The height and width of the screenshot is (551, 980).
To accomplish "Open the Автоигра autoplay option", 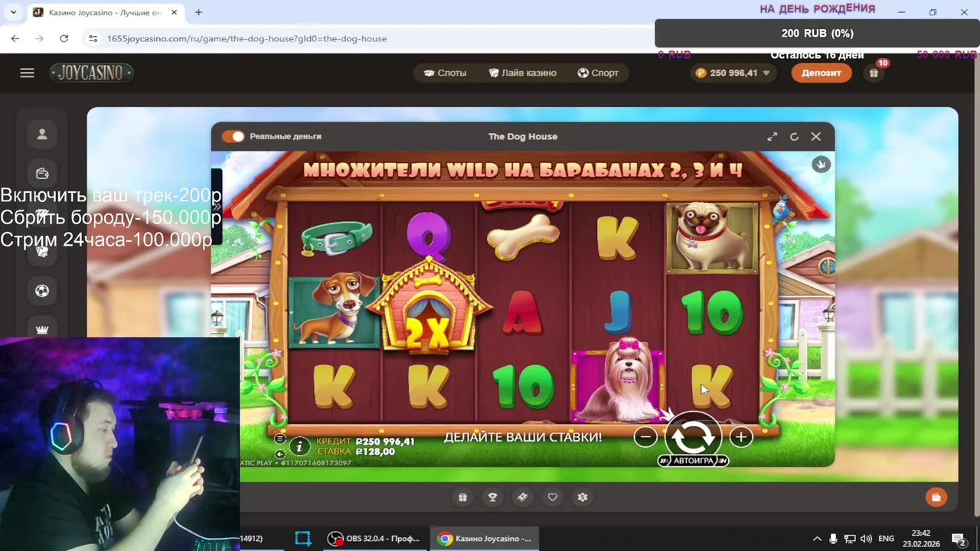I will [693, 461].
